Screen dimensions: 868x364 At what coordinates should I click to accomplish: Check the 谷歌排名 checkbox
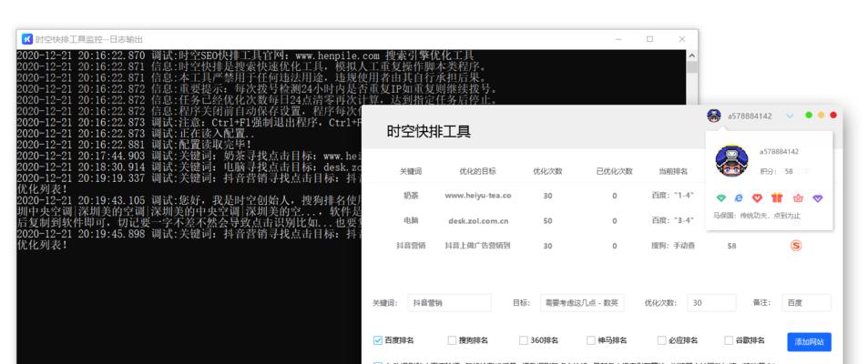(x=729, y=340)
